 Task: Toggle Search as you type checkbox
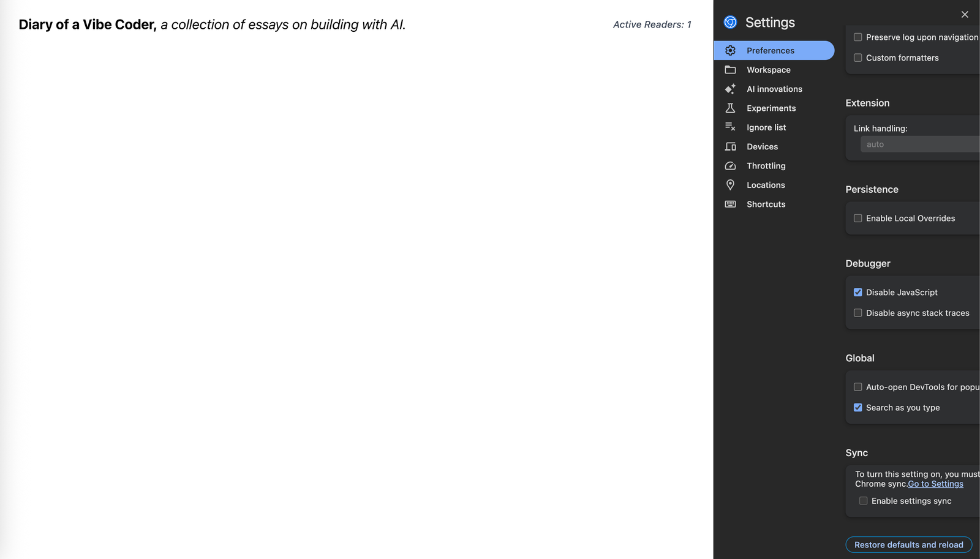tap(858, 408)
